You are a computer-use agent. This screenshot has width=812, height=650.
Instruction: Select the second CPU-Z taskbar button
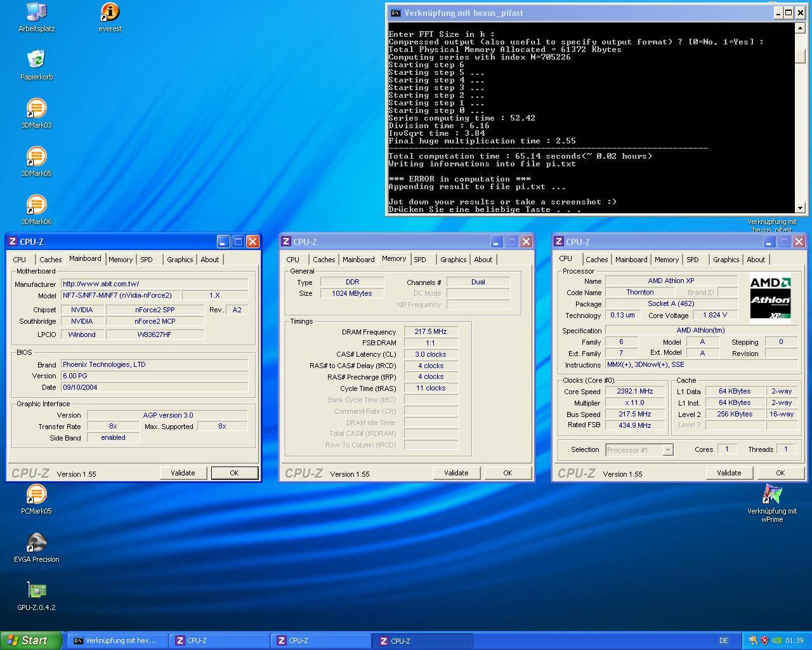pos(320,640)
